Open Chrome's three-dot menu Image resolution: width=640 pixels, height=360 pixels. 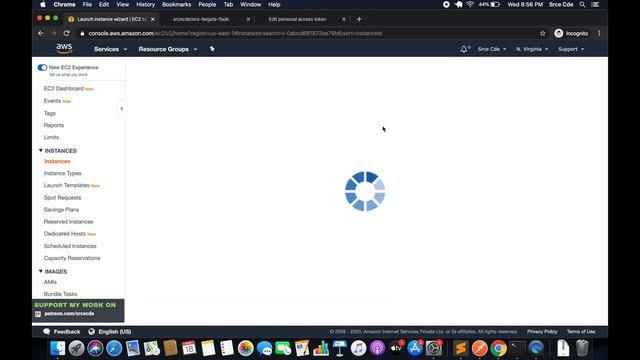point(599,33)
